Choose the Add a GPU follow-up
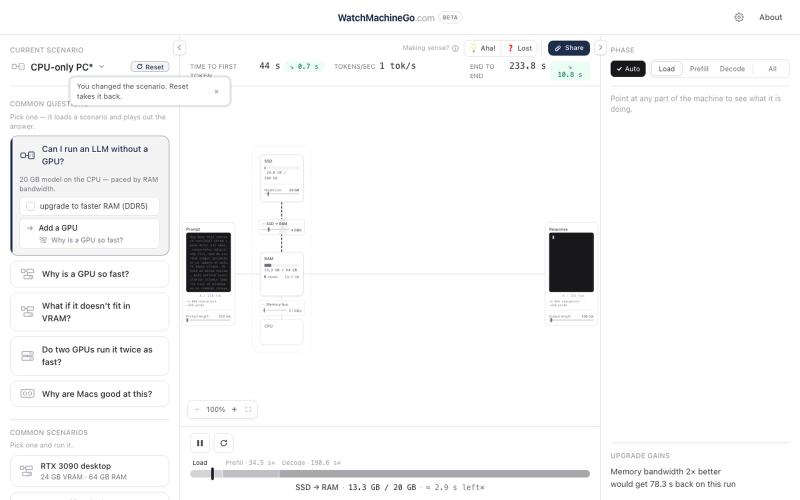This screenshot has height=500, width=800. coord(90,234)
